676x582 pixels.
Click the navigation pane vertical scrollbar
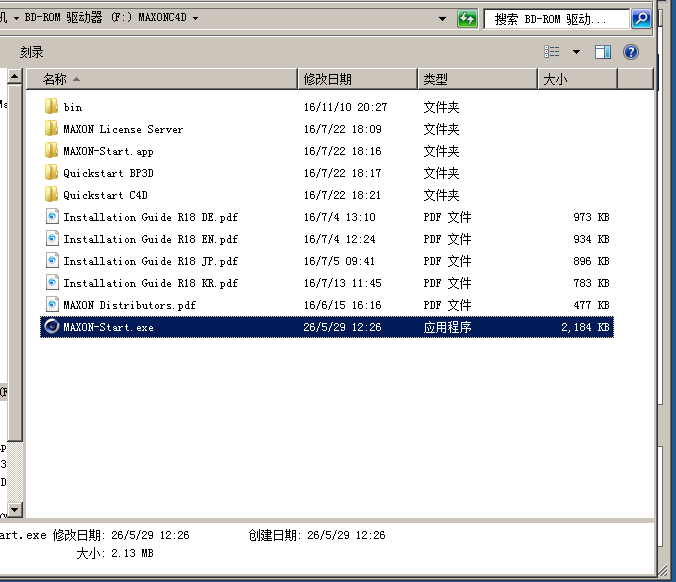click(x=14, y=300)
